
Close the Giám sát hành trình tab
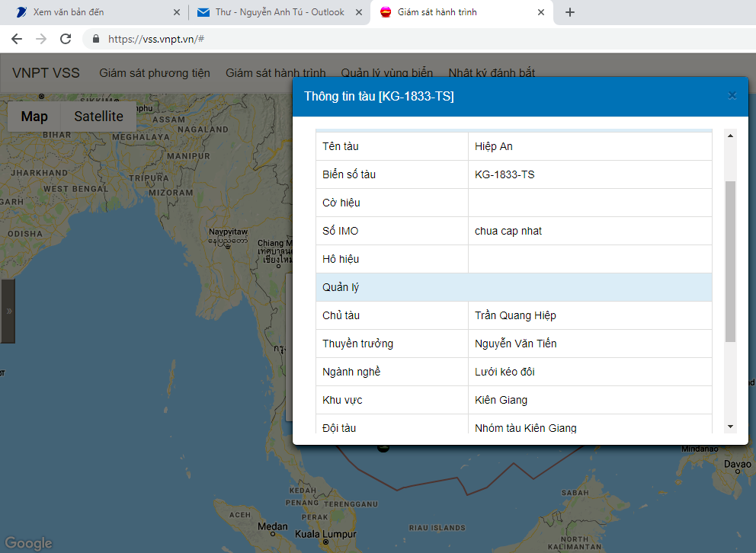coord(542,12)
